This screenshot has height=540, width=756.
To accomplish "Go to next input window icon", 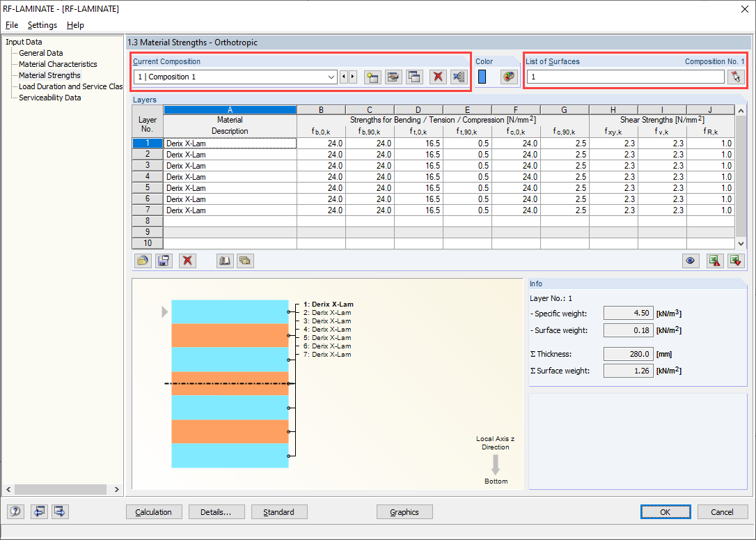I will (60, 511).
